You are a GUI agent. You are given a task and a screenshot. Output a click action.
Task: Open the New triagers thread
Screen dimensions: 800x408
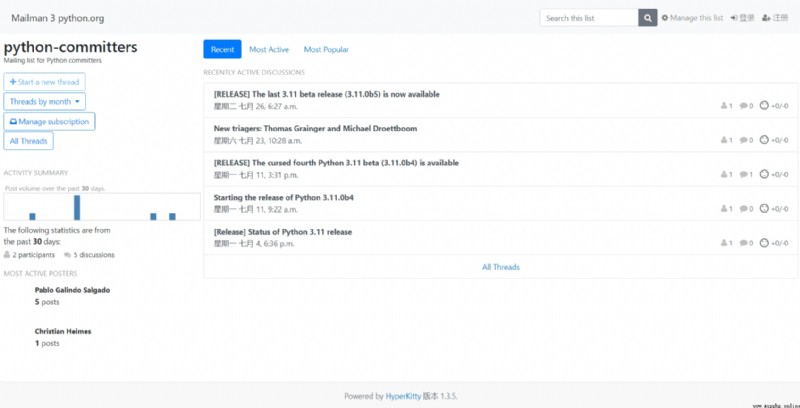(315, 129)
